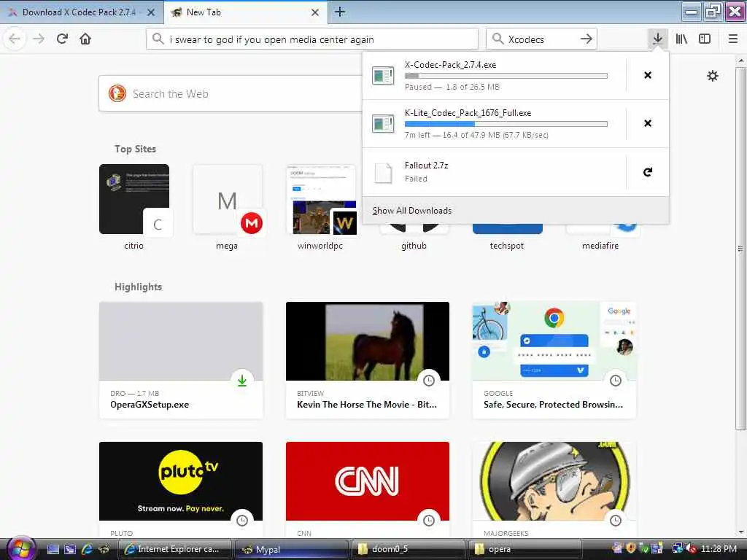Viewport: 747px width, 560px height.
Task: Open new tab page preferences gear
Action: [712, 76]
